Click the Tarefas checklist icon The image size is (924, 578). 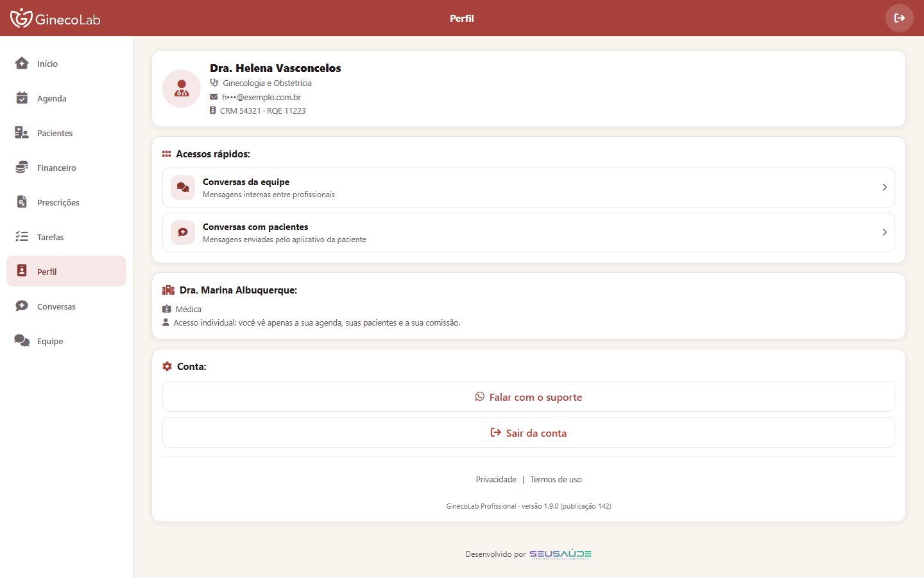click(22, 236)
